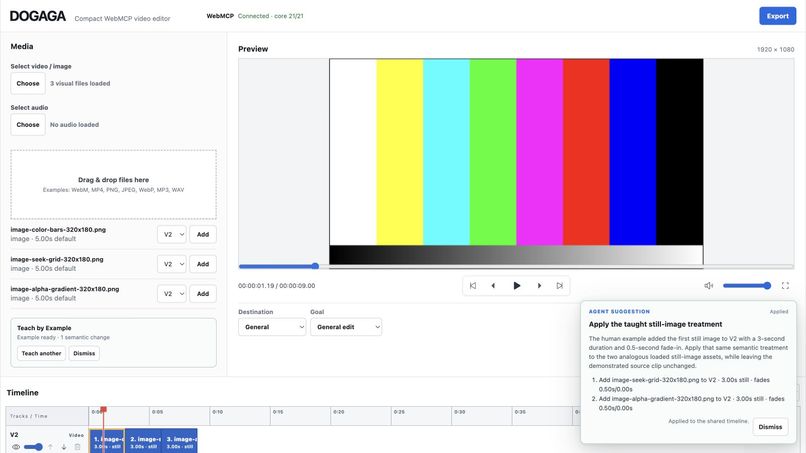Viewport: 806px width, 453px height.
Task: Dismiss the Teach by Example panel
Action: tap(84, 353)
